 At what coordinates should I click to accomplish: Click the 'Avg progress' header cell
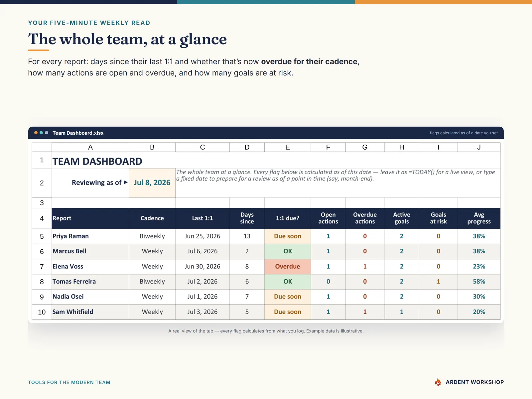(479, 218)
